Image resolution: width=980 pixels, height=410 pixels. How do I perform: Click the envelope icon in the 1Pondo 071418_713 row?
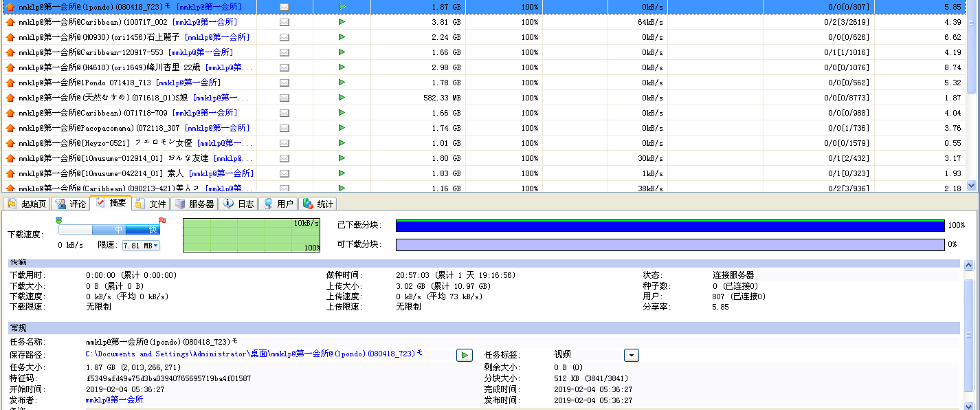285,83
